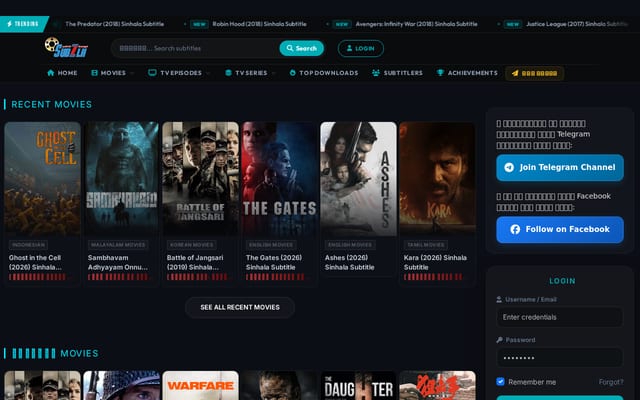Click the Top Downloads icon
Screen dimensions: 640x400
click(292, 73)
